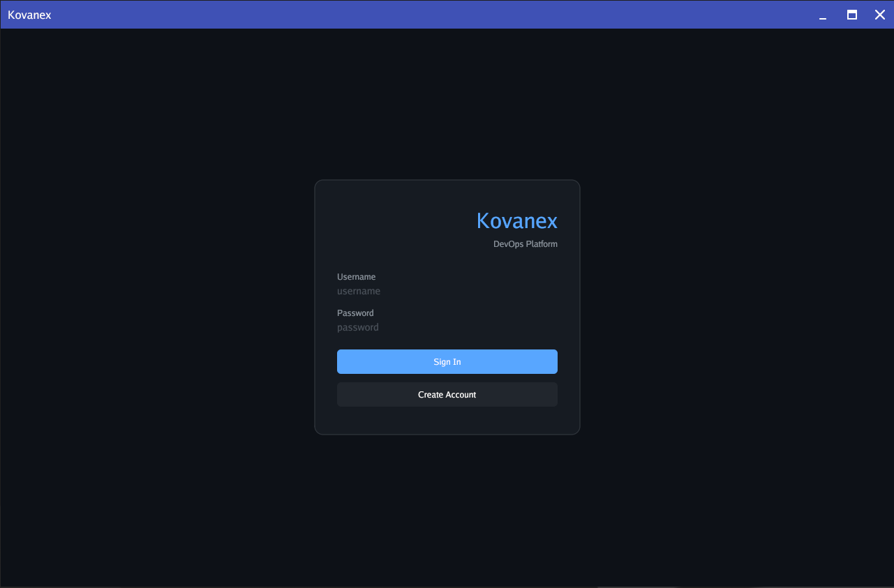894x588 pixels.
Task: Click the password placeholder text
Action: 357,327
